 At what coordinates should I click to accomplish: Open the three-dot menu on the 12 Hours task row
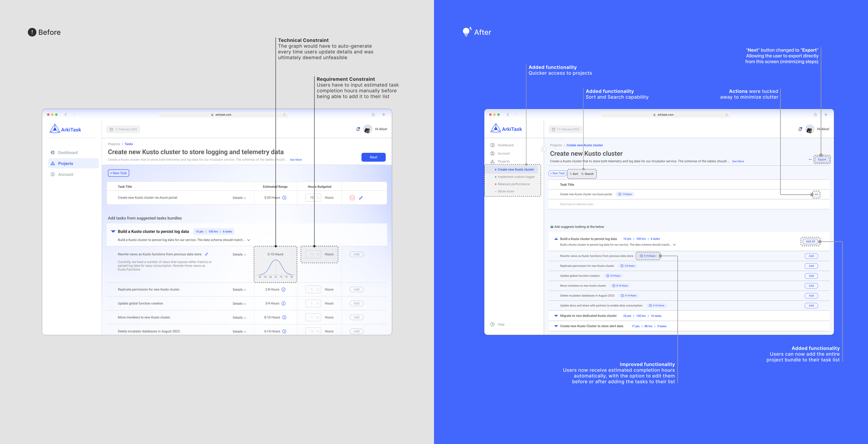[x=816, y=194]
